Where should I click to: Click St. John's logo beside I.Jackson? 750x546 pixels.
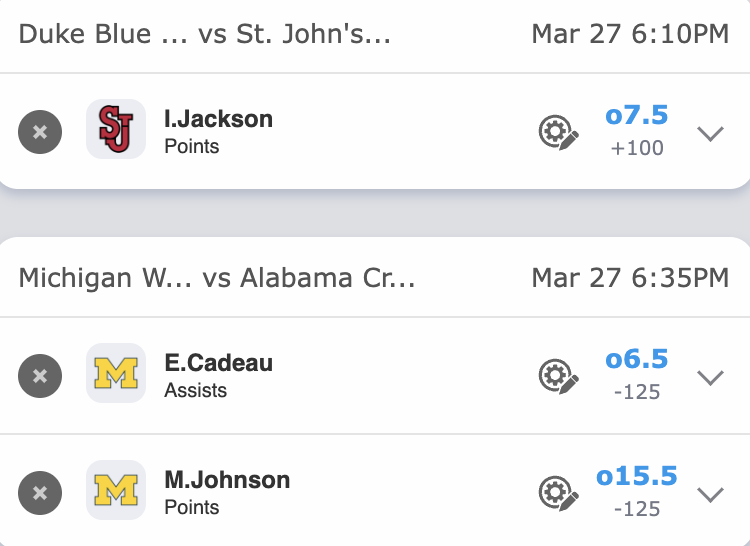(116, 129)
